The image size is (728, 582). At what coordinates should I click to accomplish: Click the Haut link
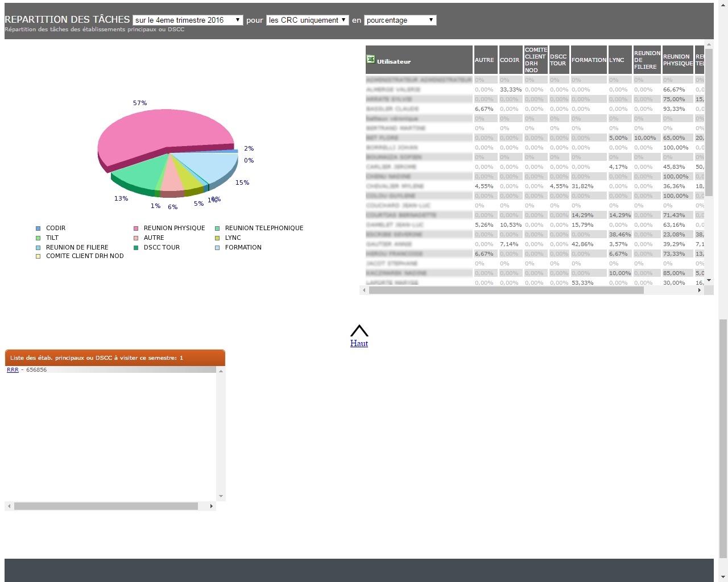pos(359,343)
